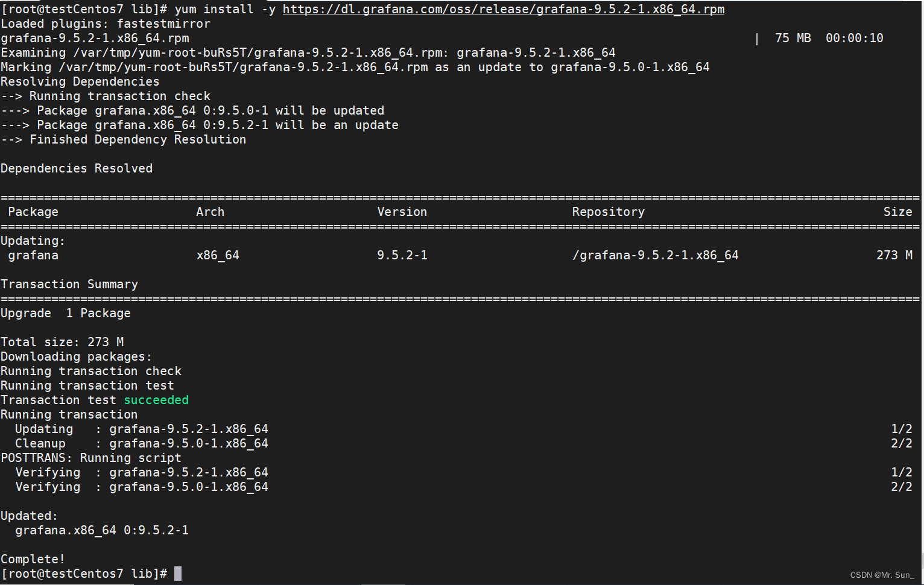Click 'Downloading packages:' line
Image resolution: width=924 pixels, height=585 pixels.
click(77, 356)
